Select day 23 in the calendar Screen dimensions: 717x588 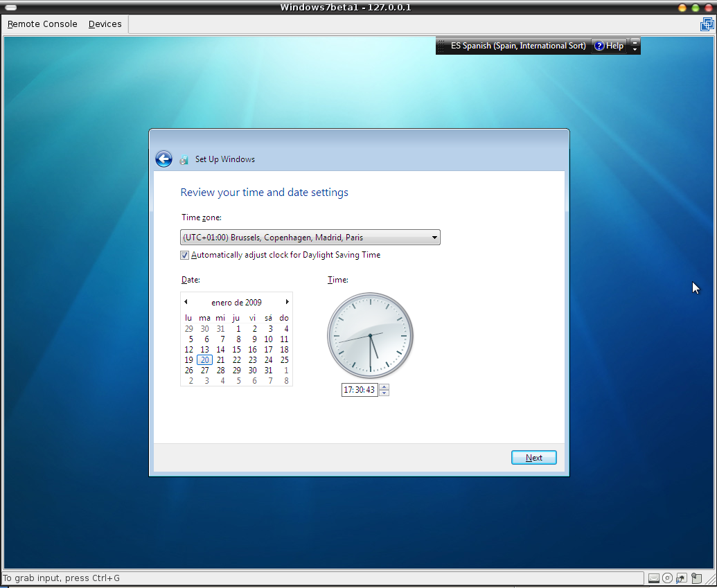(x=252, y=360)
